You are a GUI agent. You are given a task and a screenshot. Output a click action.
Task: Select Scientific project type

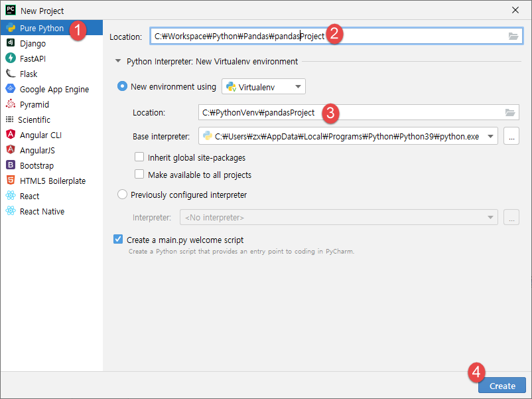click(52, 120)
